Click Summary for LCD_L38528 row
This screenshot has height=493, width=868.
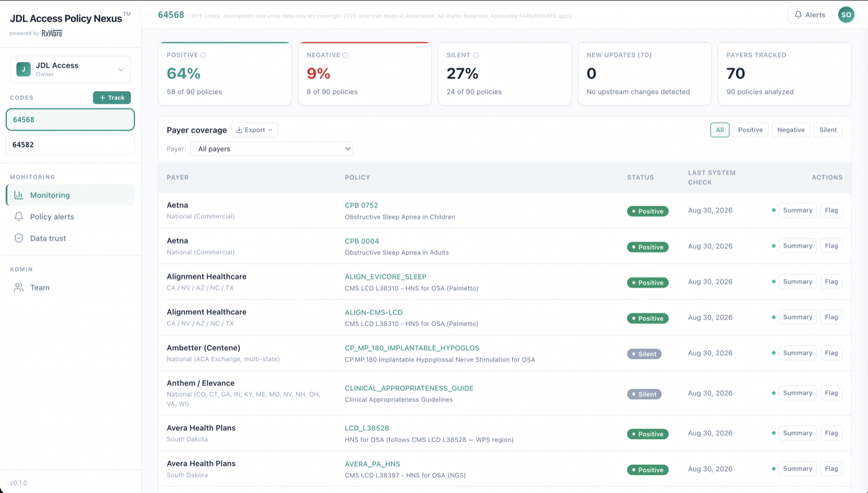[x=797, y=433]
